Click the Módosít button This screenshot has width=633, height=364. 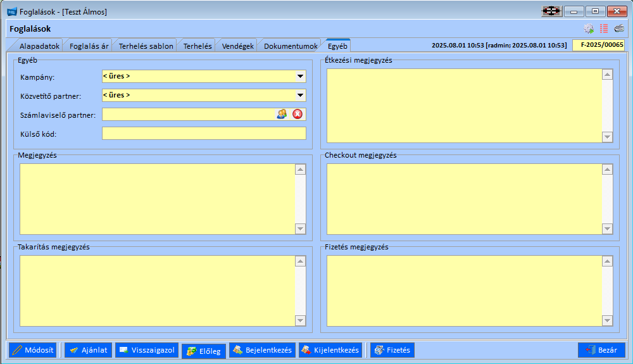(33, 350)
